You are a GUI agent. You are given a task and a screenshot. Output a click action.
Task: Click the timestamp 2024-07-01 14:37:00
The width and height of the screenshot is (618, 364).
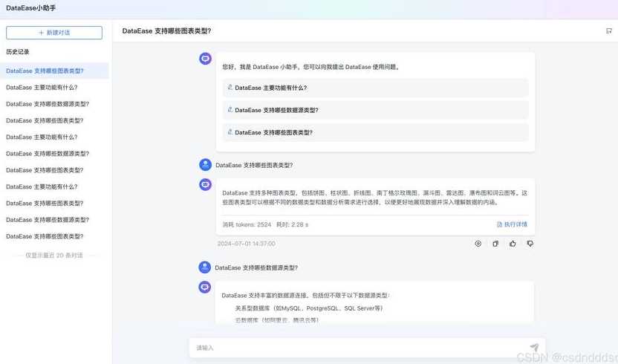247,244
